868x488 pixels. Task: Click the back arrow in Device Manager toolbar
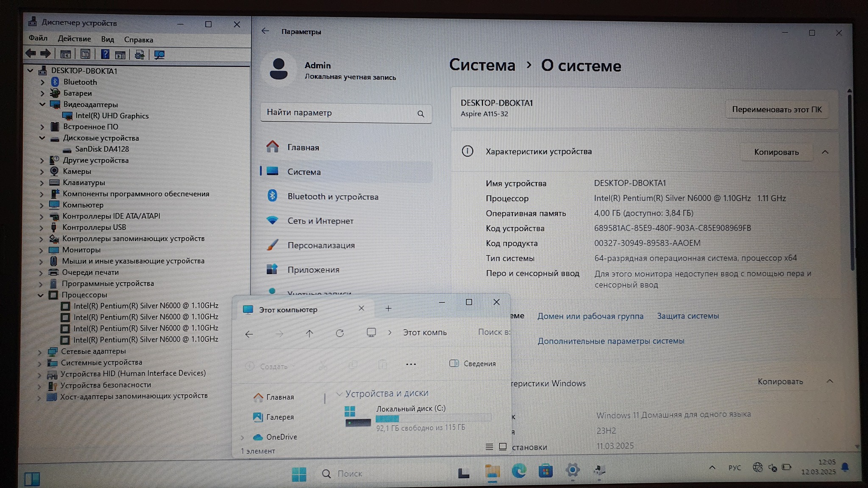[31, 54]
